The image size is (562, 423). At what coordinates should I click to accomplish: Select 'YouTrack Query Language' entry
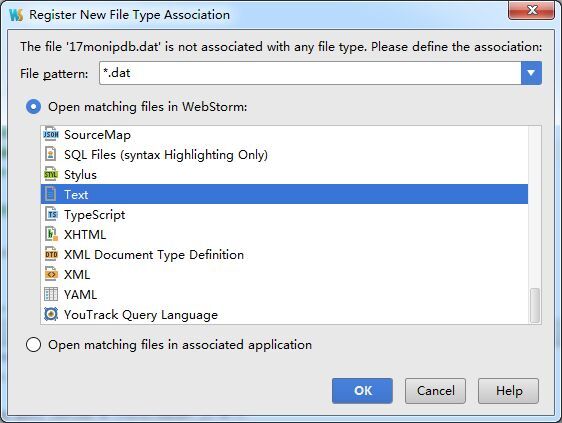point(284,315)
